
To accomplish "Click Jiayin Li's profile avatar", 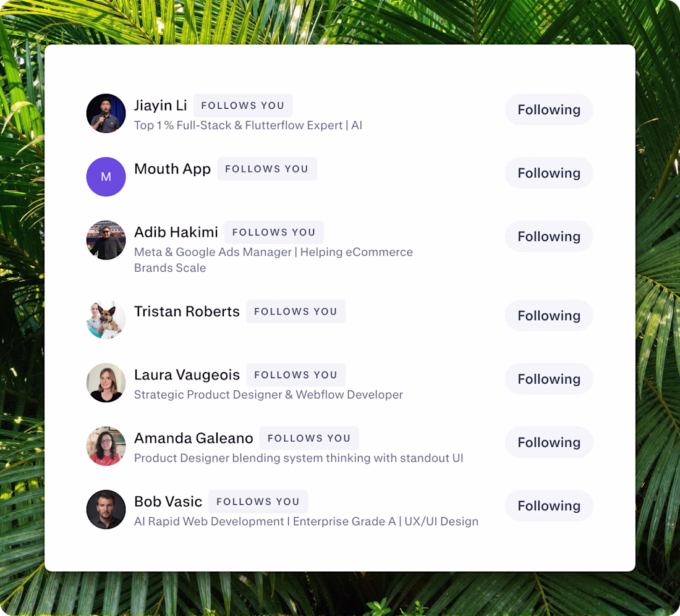I will point(106,114).
